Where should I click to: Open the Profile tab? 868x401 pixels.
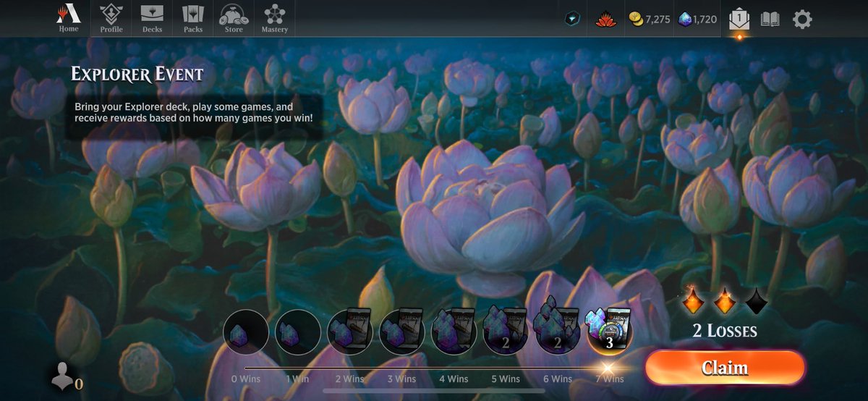(x=111, y=18)
